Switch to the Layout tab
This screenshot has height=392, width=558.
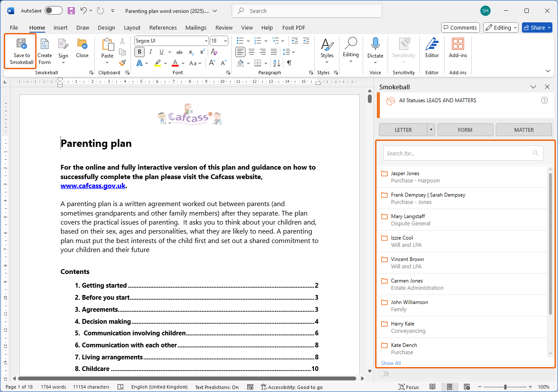pyautogui.click(x=132, y=27)
